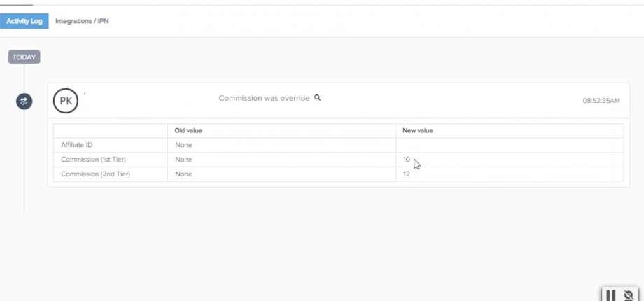The height and width of the screenshot is (301, 644).
Task: Click the empty Affiliate ID new value cell
Action: pos(510,145)
